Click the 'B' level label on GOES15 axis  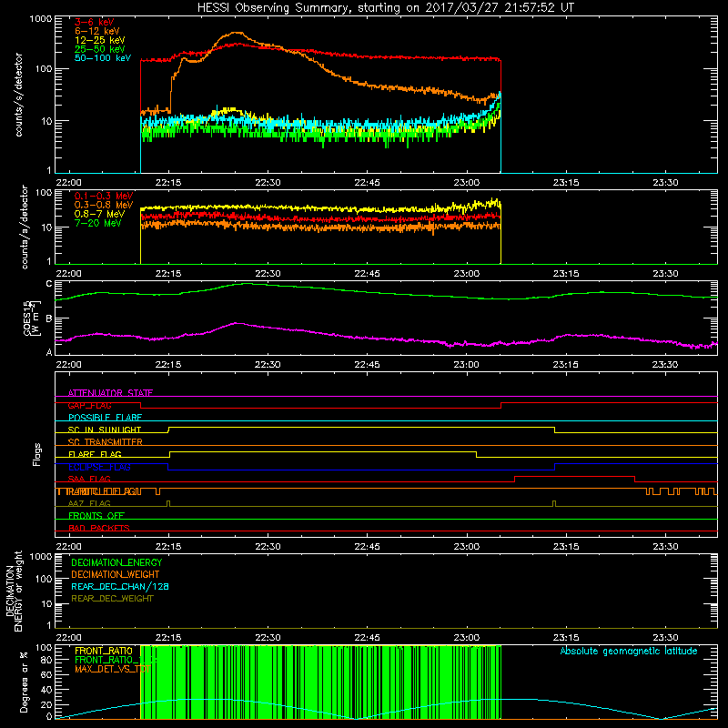pos(50,318)
